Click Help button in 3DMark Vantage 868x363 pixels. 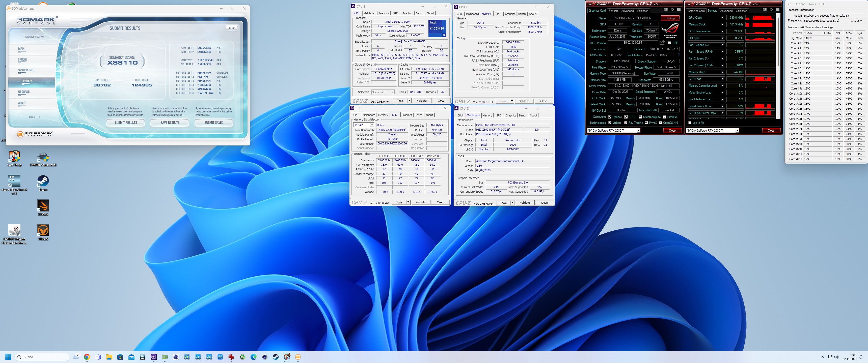click(231, 28)
